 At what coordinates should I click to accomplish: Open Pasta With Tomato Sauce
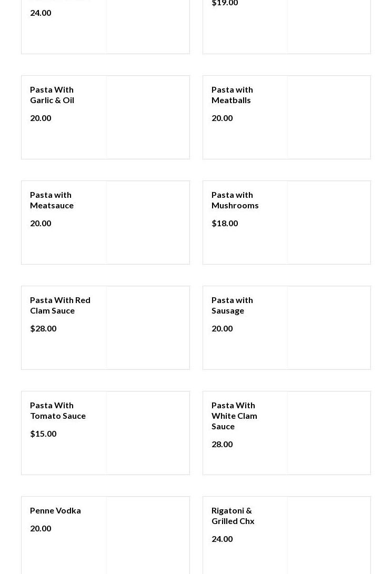coord(58,410)
